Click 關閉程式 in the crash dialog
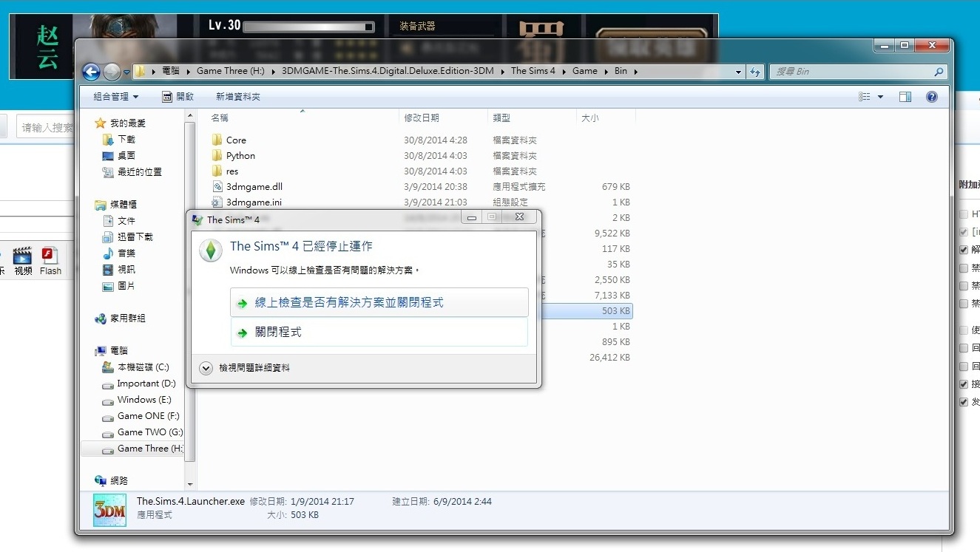This screenshot has width=980, height=552. click(379, 333)
